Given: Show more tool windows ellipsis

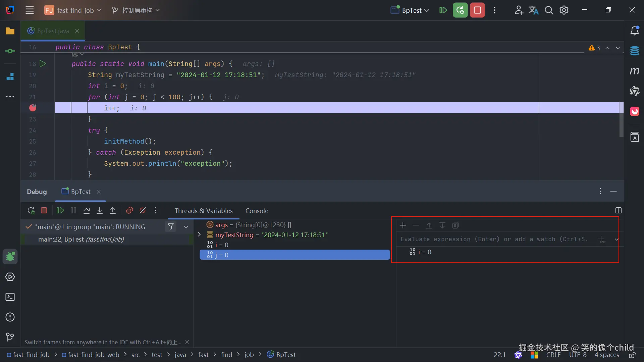Looking at the screenshot, I should pyautogui.click(x=10, y=97).
